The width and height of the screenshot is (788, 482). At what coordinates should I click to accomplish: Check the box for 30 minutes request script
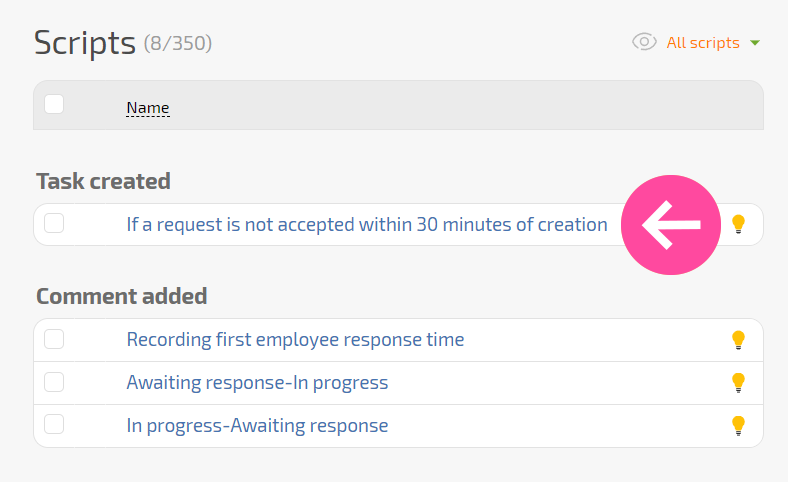(x=54, y=223)
